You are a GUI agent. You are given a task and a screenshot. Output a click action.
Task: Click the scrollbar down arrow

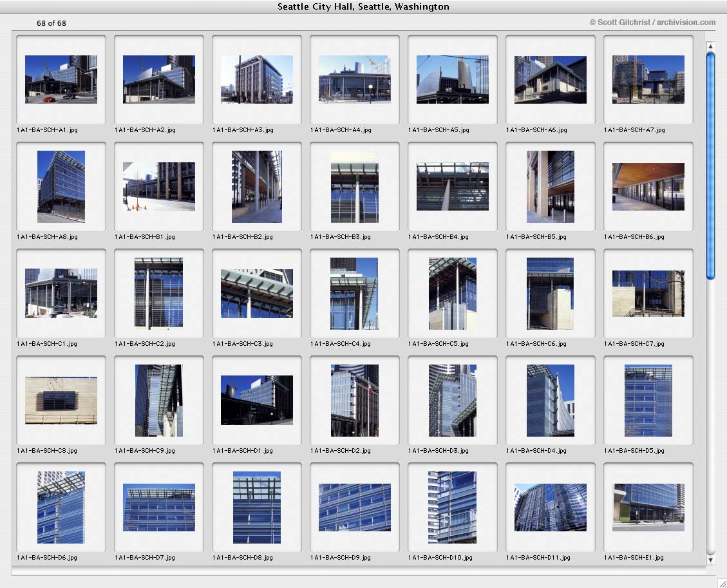[x=710, y=560]
